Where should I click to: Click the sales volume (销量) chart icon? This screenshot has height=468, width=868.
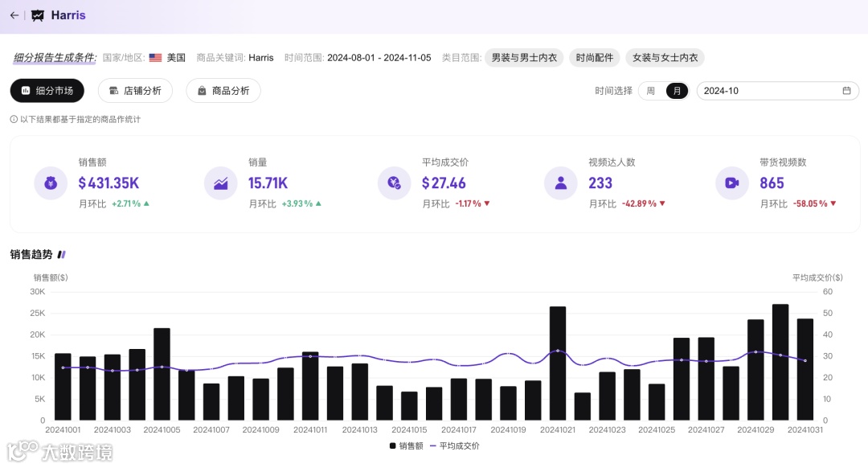[x=221, y=183]
